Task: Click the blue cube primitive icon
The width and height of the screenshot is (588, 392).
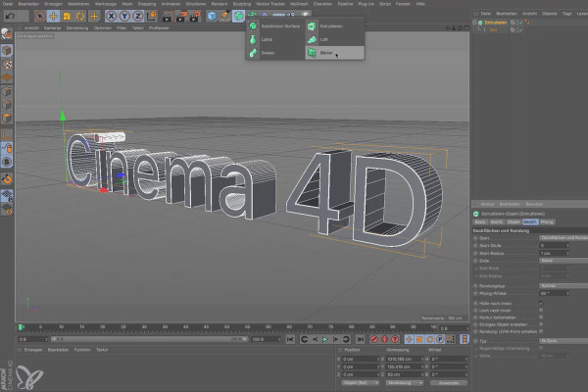Action: click(x=212, y=16)
